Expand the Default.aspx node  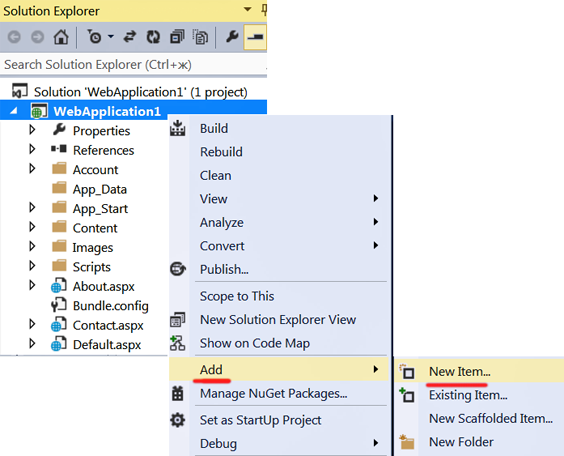point(32,343)
